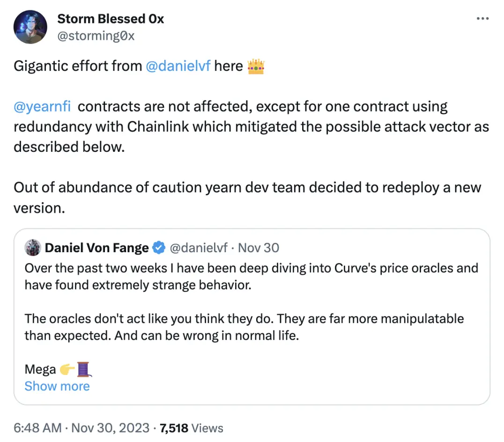Open the @yearnfi mention link
Screen dimensions: 504x442
(x=42, y=106)
